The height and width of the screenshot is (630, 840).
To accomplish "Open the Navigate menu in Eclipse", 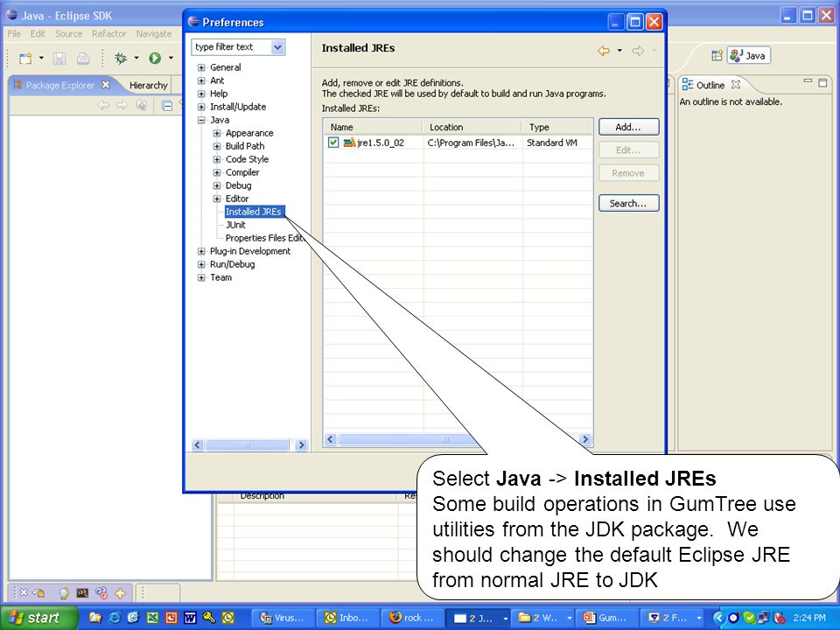I will (154, 34).
